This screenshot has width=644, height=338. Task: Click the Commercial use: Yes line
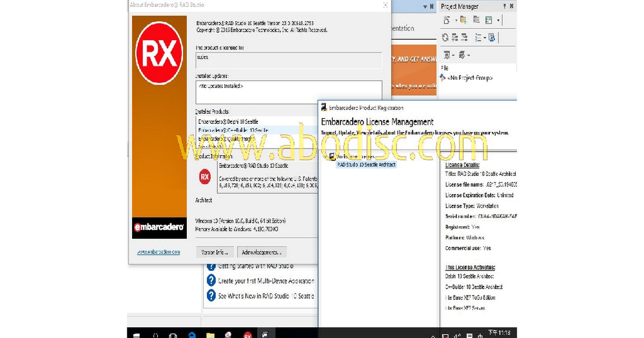(468, 248)
